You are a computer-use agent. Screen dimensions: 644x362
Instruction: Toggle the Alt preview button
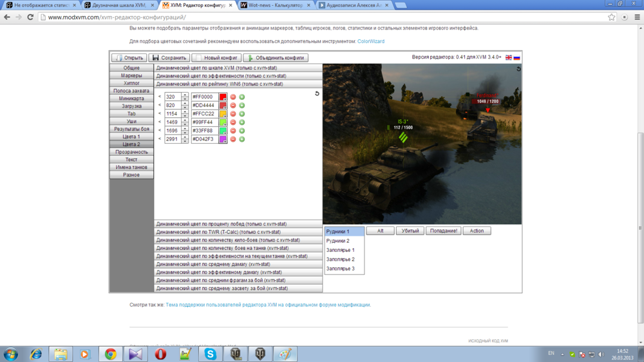(381, 231)
